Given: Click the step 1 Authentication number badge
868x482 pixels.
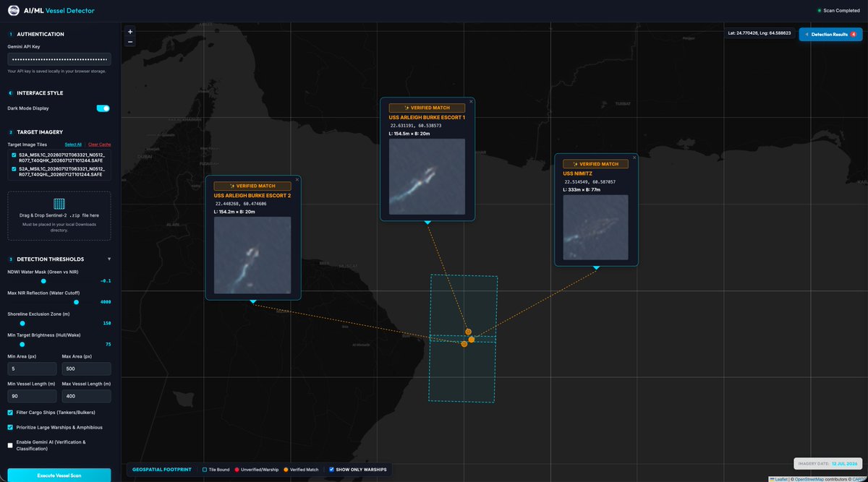Looking at the screenshot, I should (x=11, y=34).
